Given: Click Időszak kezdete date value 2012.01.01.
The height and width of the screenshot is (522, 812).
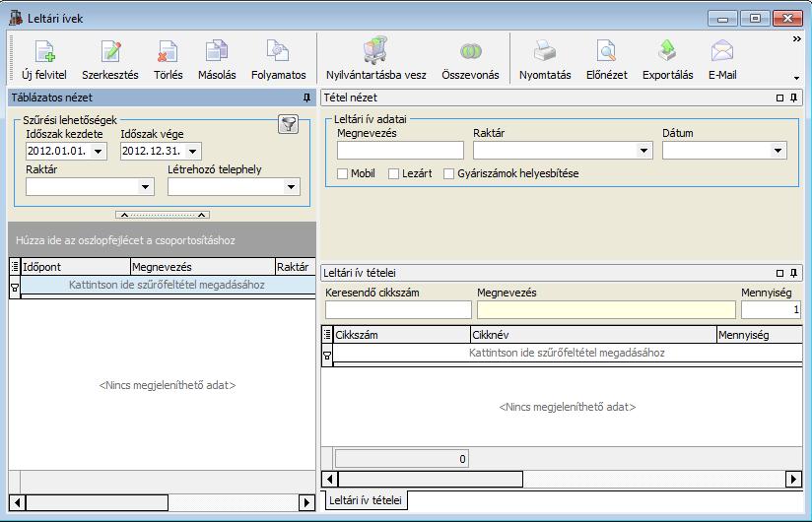Looking at the screenshot, I should pos(57,151).
